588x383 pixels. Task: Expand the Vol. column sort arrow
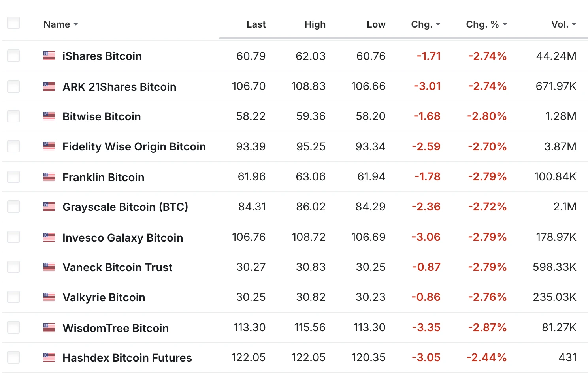574,25
